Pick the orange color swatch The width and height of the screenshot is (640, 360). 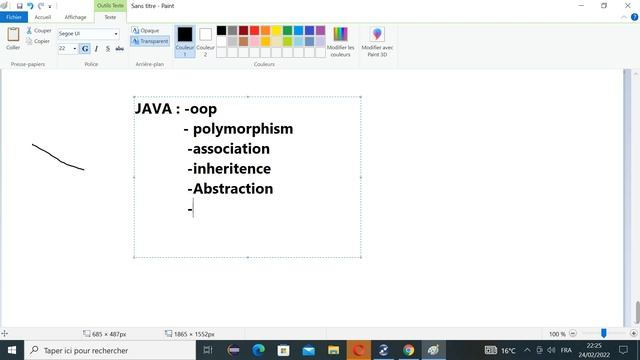point(265,31)
